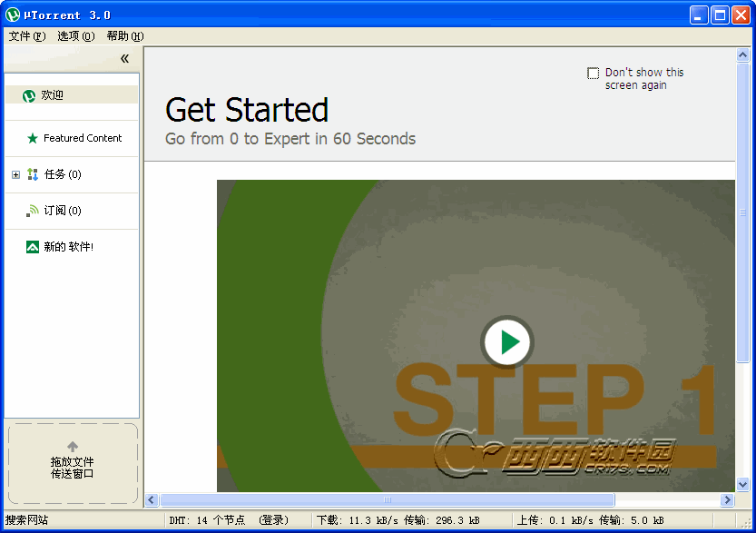Click the 拖放文件 传送窗口 drop zone
Image resolution: width=756 pixels, height=533 pixels.
[x=73, y=464]
